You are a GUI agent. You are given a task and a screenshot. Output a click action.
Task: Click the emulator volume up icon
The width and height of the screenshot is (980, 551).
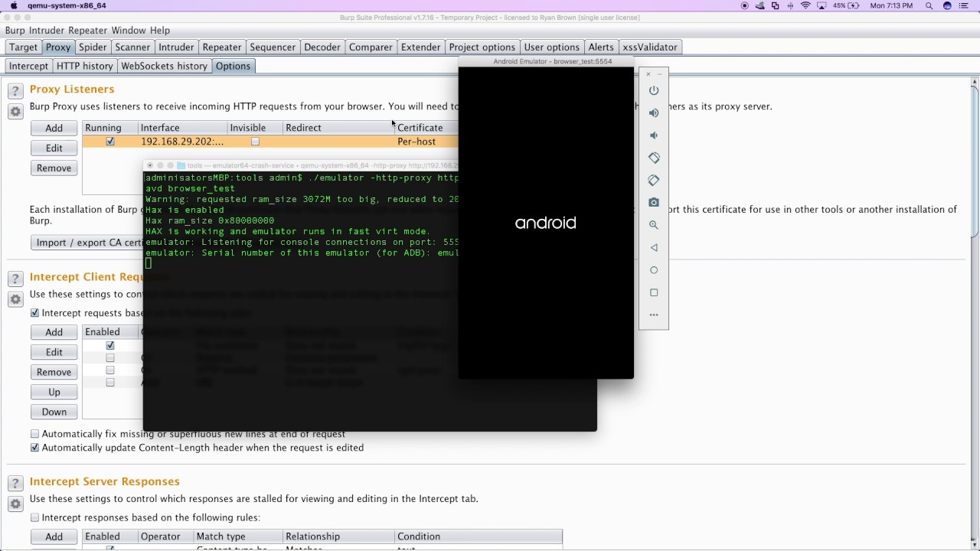654,112
